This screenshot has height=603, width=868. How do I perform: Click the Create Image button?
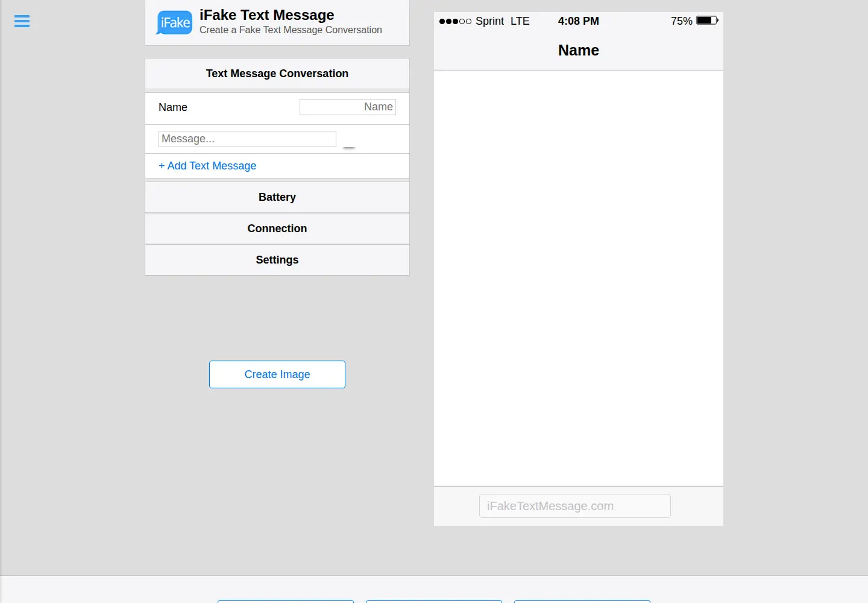[277, 374]
